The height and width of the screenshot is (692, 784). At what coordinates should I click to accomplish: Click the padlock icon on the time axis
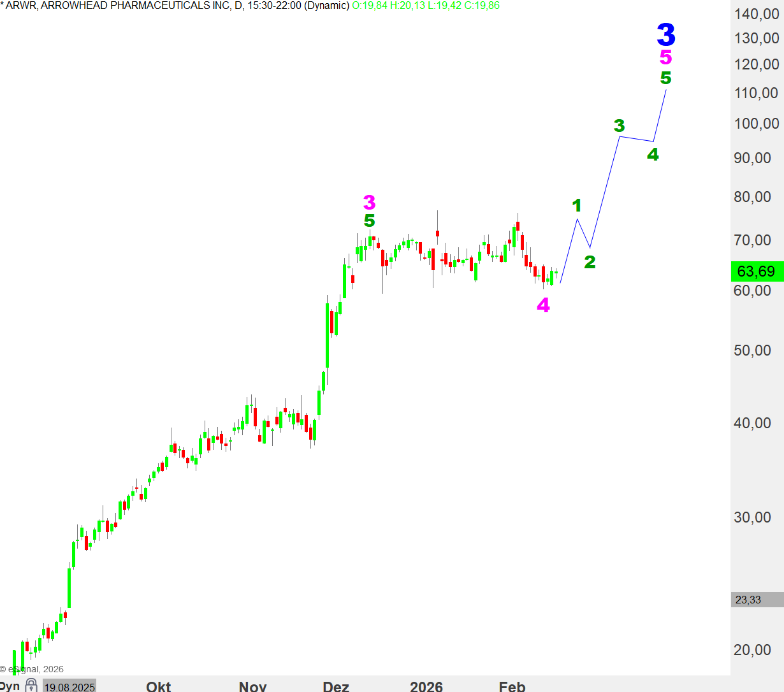(x=31, y=686)
